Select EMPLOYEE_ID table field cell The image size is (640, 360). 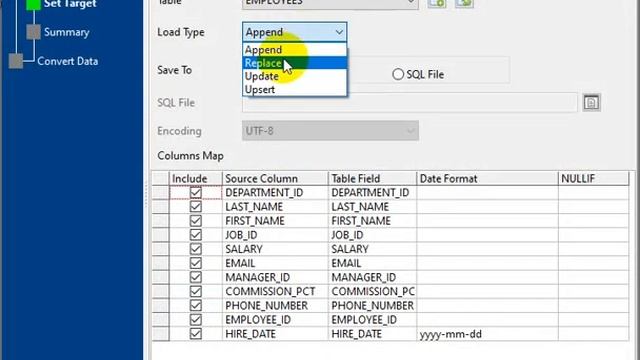point(372,320)
